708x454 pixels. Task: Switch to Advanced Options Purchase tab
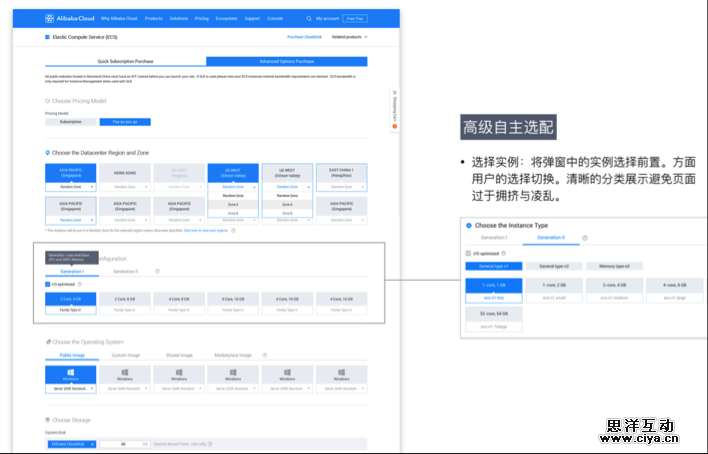point(286,61)
